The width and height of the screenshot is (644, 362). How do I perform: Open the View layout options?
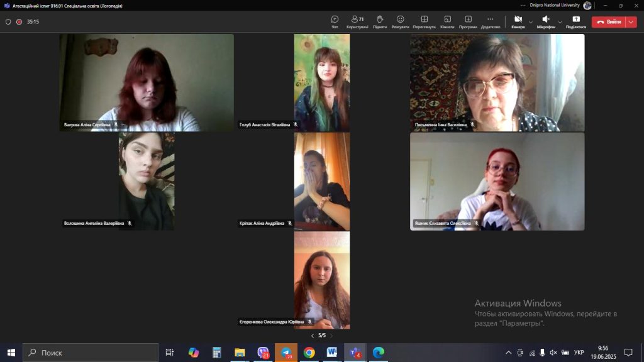[x=425, y=22]
